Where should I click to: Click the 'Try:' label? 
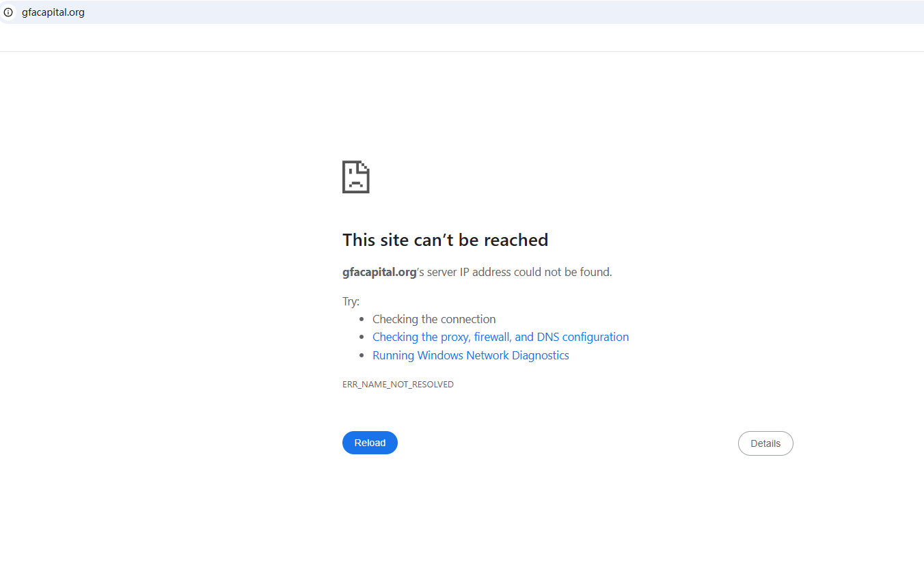point(351,301)
